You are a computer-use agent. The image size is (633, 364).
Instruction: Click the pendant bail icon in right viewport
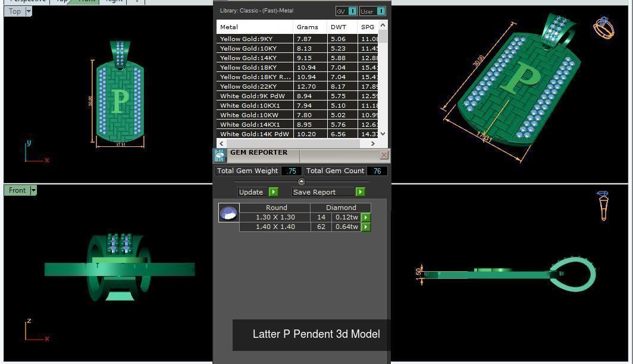point(603,205)
